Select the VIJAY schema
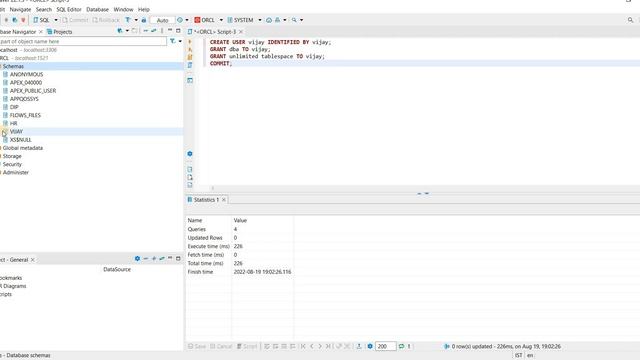Image resolution: width=640 pixels, height=360 pixels. [x=16, y=131]
